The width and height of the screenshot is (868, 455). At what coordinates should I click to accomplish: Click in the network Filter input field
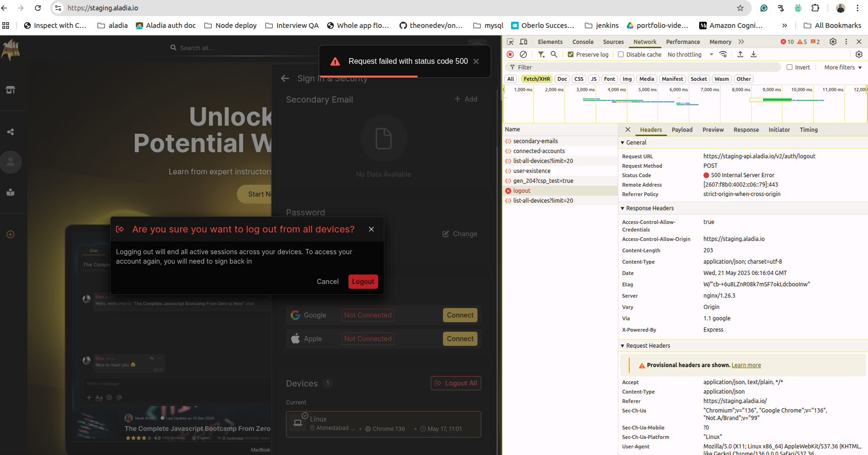coord(643,67)
